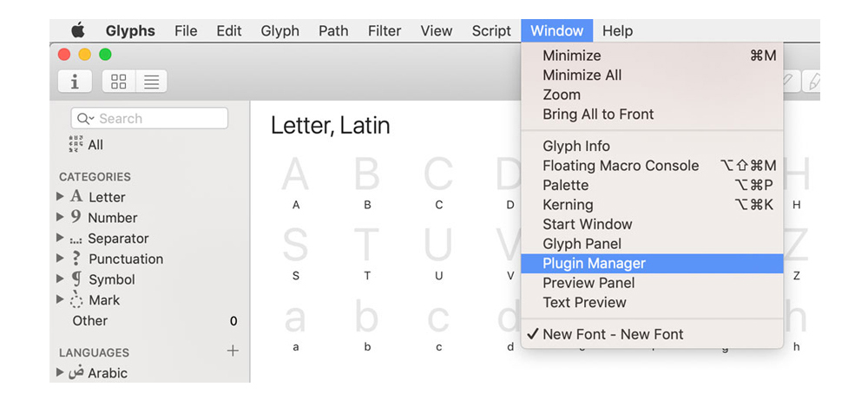Select lowercase glyph cell a

[x=296, y=325]
